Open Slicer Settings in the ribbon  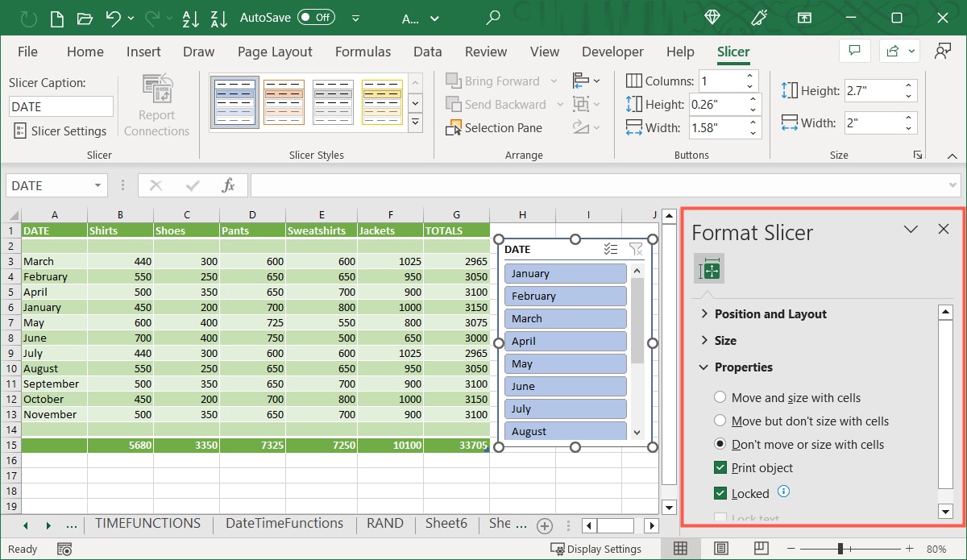coord(60,131)
